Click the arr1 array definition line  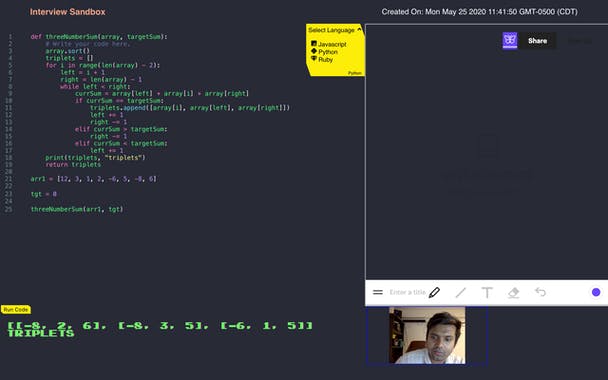click(93, 179)
